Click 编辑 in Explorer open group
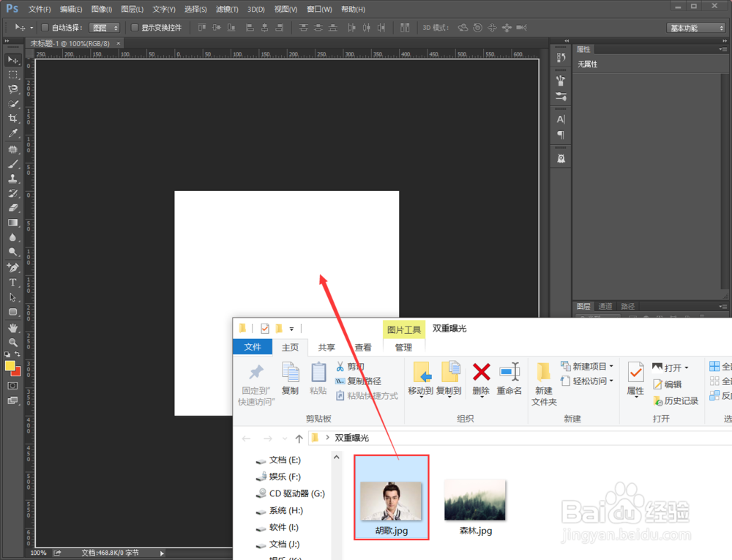 click(x=667, y=384)
